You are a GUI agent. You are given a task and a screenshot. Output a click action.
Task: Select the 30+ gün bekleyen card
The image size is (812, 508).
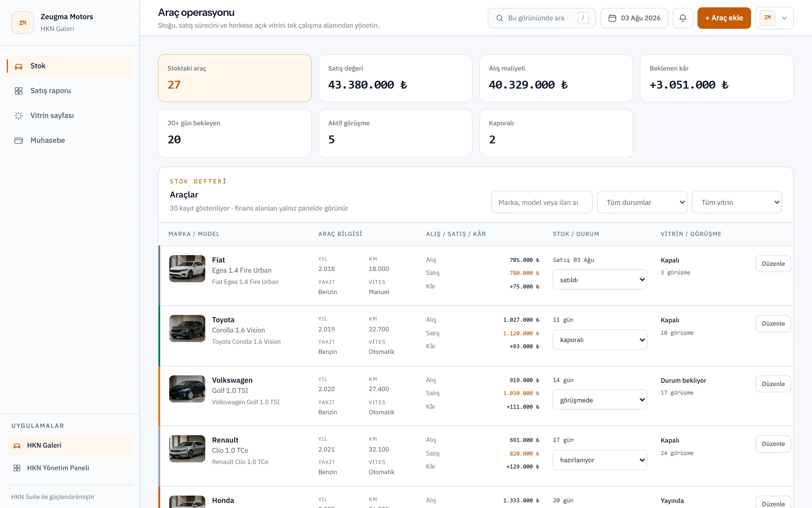pyautogui.click(x=235, y=133)
